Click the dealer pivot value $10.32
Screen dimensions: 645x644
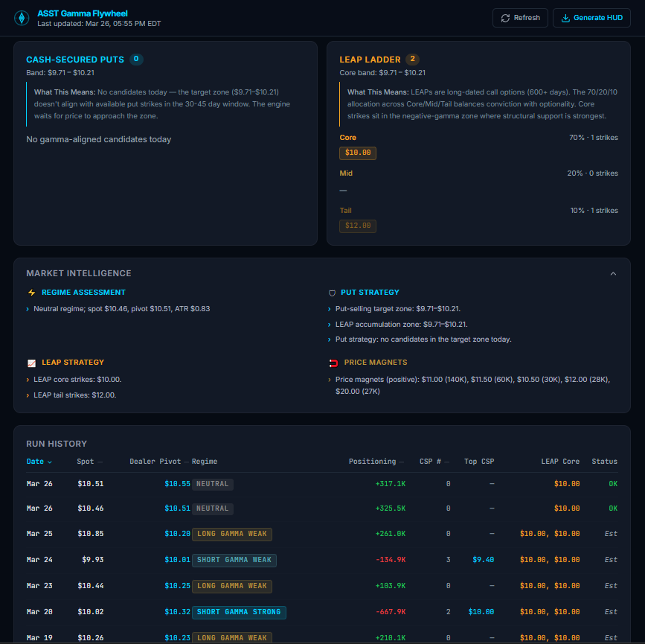pos(177,612)
